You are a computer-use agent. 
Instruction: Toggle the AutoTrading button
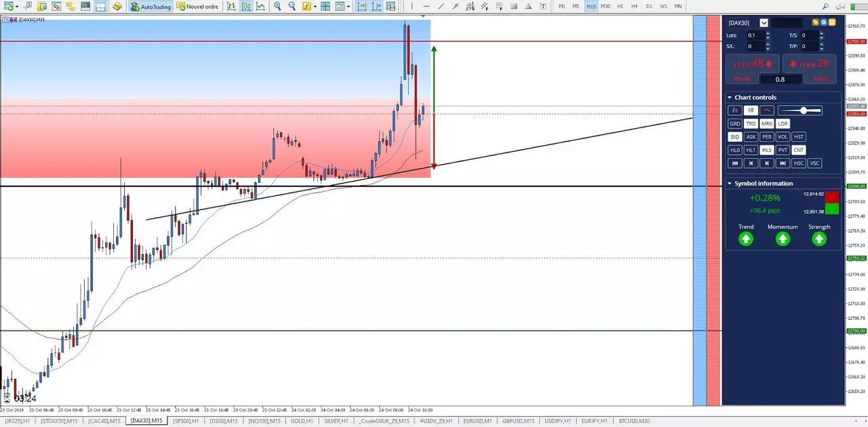[152, 6]
